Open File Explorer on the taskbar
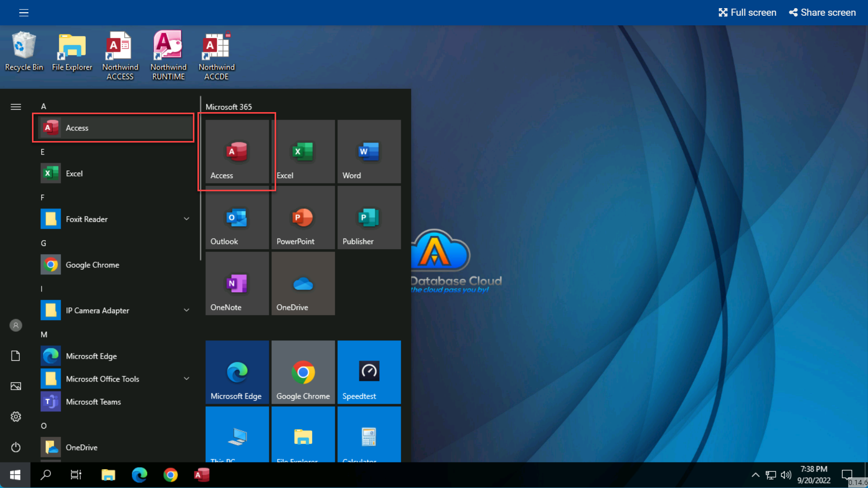The height and width of the screenshot is (488, 868). pos(108,475)
